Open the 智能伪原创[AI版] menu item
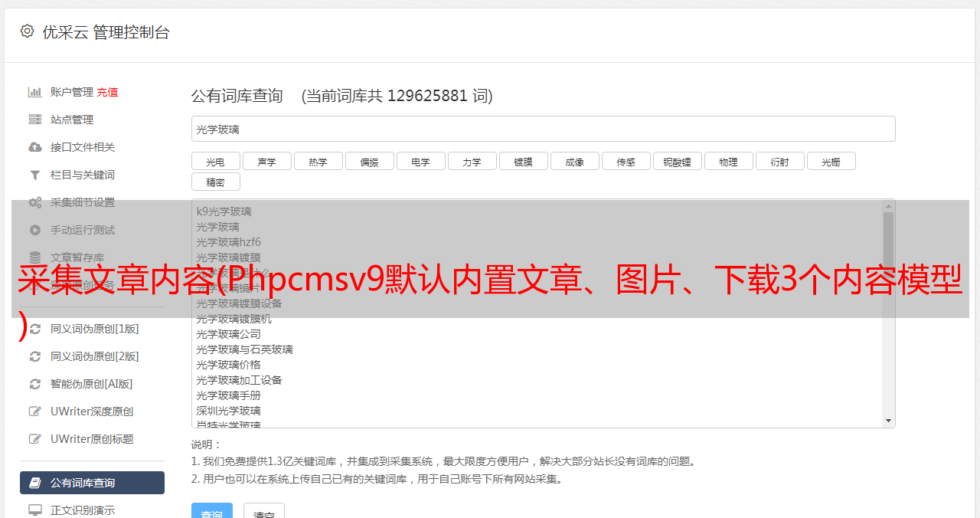This screenshot has width=980, height=518. pyautogui.click(x=92, y=384)
